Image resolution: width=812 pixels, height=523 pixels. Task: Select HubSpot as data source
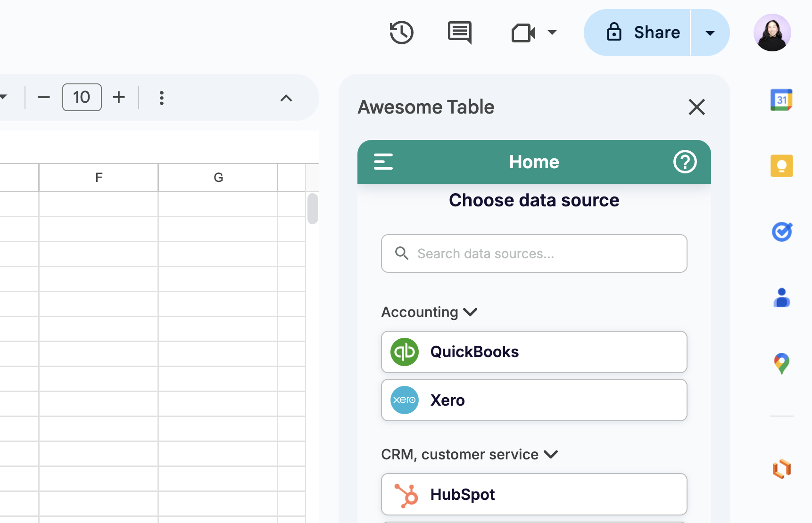[534, 494]
